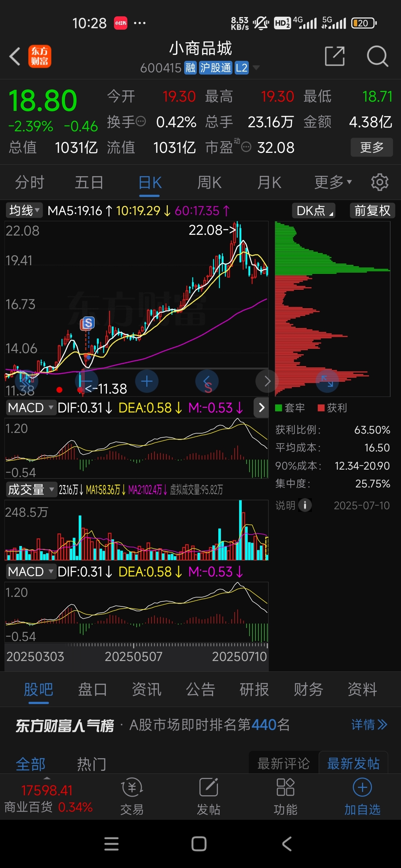This screenshot has width=401, height=868.
Task: Open the lower MACD indicator dropdown
Action: [31, 572]
